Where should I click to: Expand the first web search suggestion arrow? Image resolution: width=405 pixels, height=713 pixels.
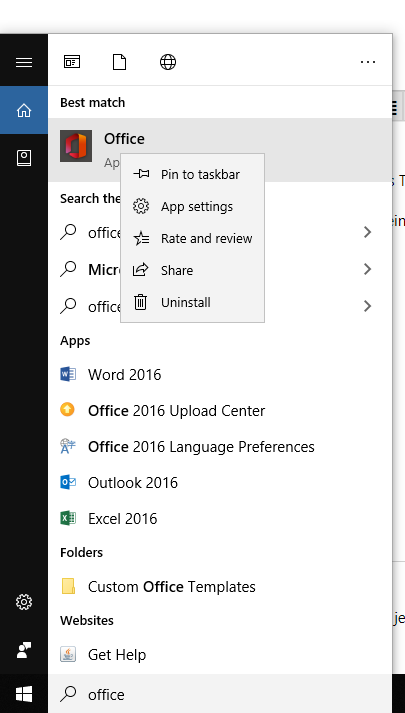click(367, 232)
